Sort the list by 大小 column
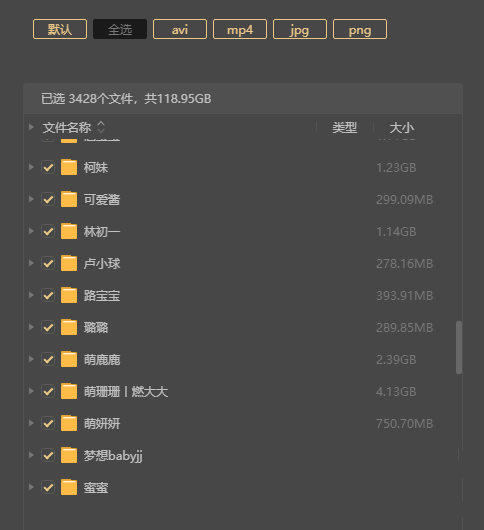 pos(402,128)
